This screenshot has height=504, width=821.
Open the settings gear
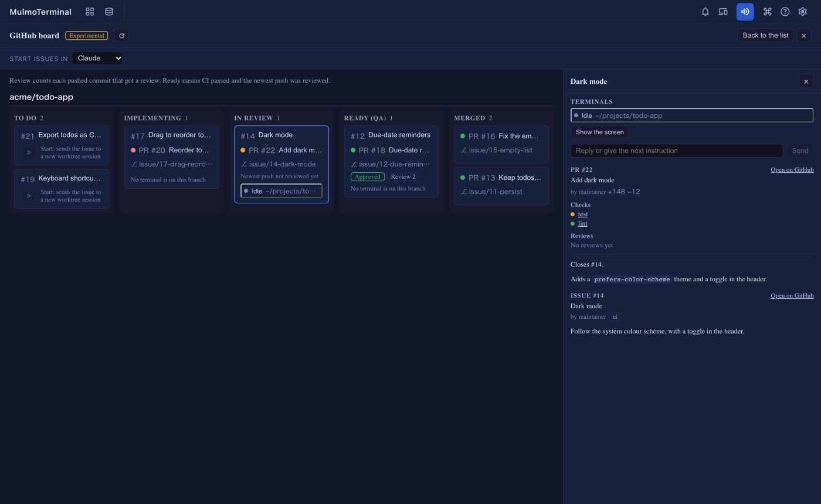[803, 12]
